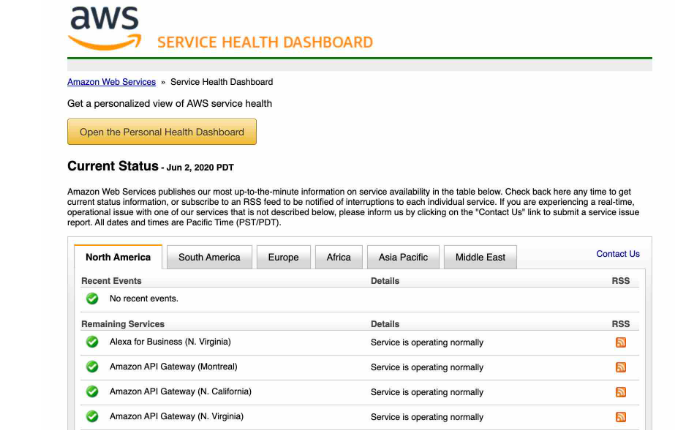Click Details header in Recent Events section
The width and height of the screenshot is (700, 430).
385,281
